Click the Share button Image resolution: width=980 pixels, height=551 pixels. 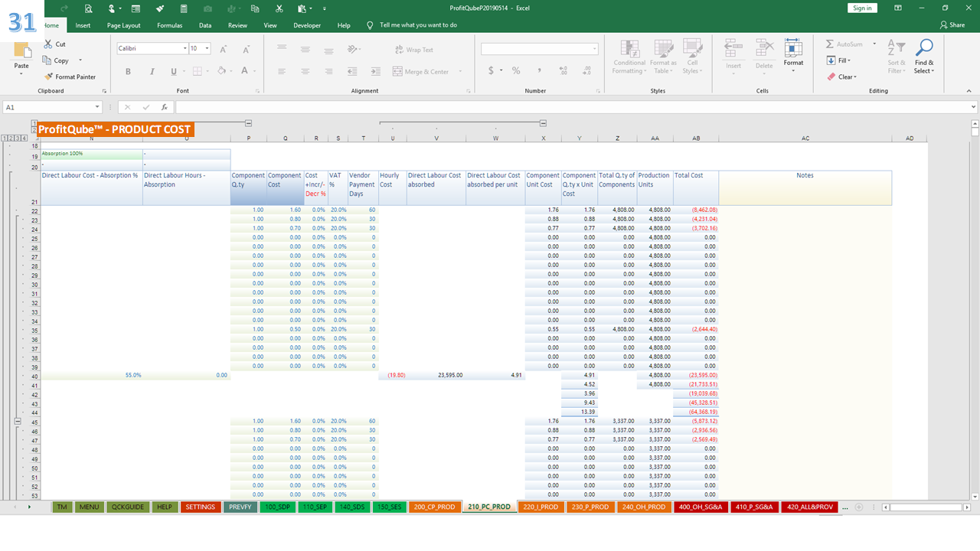click(952, 25)
